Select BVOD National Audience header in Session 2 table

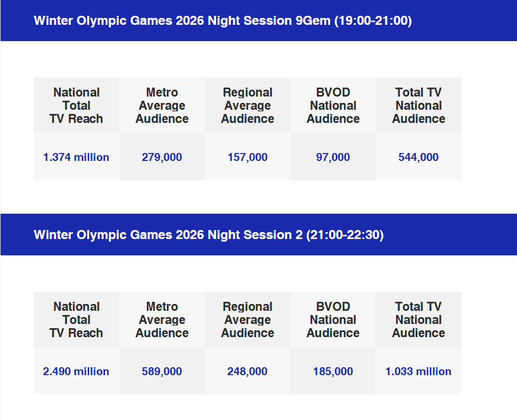point(333,320)
